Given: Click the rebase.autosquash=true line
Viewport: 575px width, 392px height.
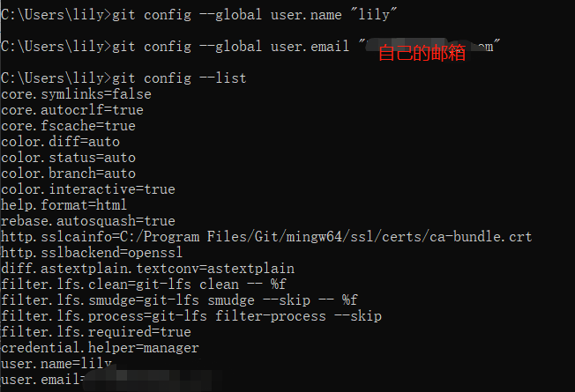Looking at the screenshot, I should 88,221.
